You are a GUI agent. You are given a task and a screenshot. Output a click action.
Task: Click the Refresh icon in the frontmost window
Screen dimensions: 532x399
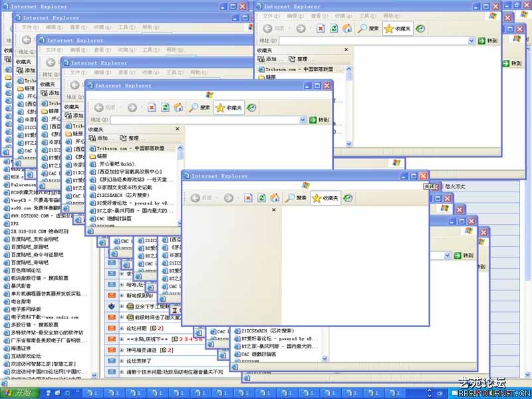click(x=261, y=198)
